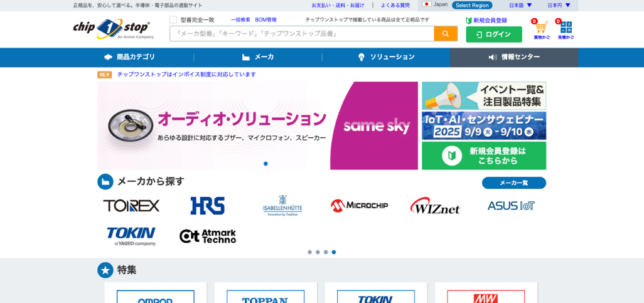Focus the part number search field
Image resolution: width=644 pixels, height=303 pixels.
(301, 34)
